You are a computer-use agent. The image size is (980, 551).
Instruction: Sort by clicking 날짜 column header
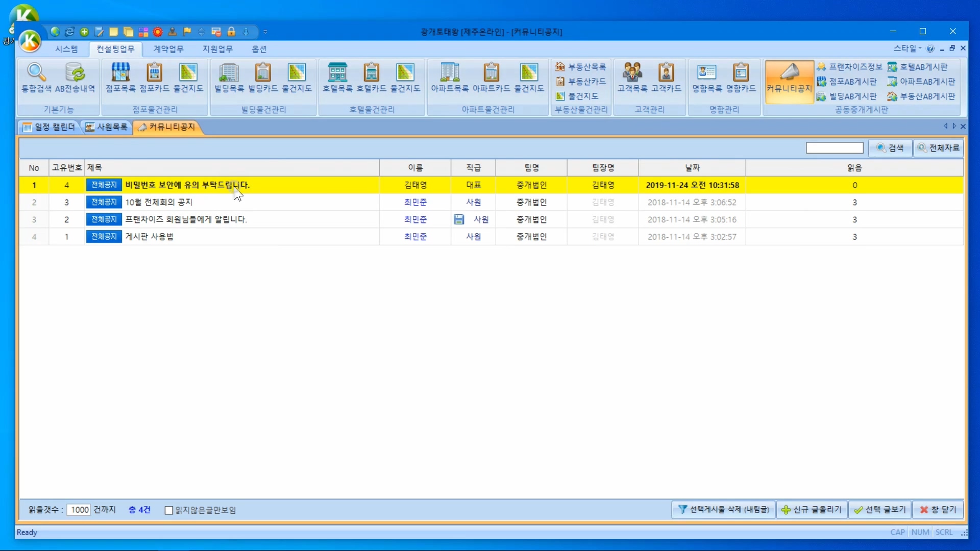[692, 168]
